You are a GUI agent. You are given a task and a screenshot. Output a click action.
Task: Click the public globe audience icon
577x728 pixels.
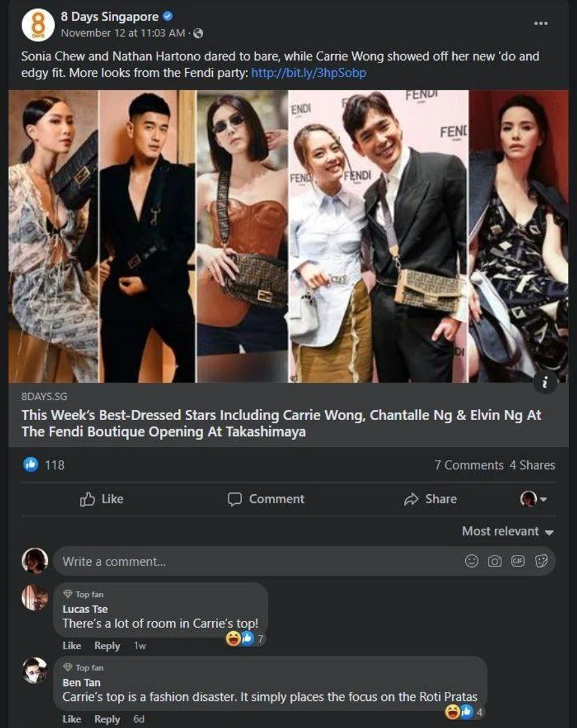pyautogui.click(x=199, y=33)
